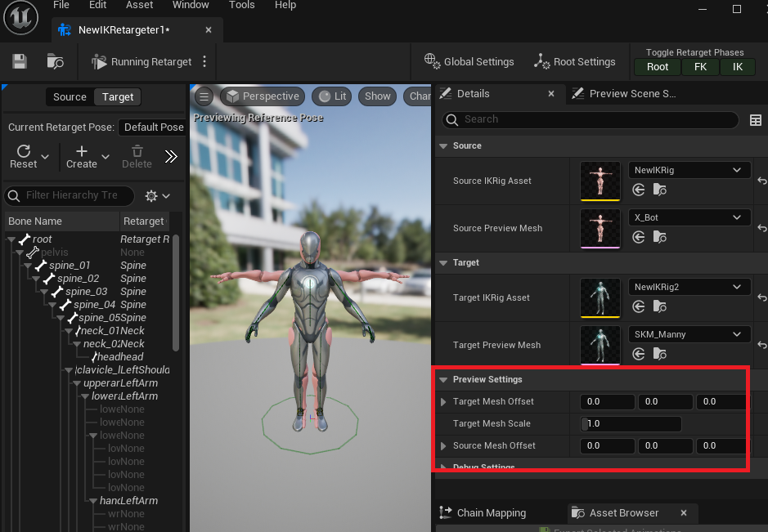Viewport: 768px width, 532px height.
Task: Click the Save asset floppy disk icon
Action: pyautogui.click(x=20, y=61)
